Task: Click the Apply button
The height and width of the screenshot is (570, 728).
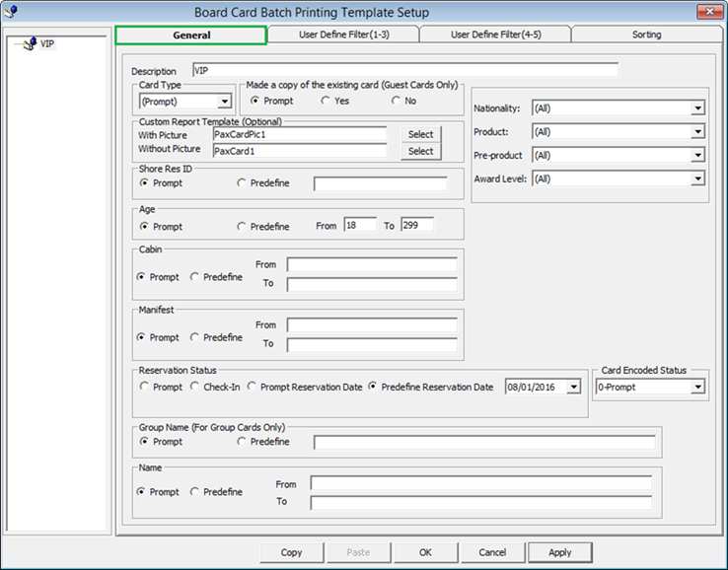Action: [560, 552]
